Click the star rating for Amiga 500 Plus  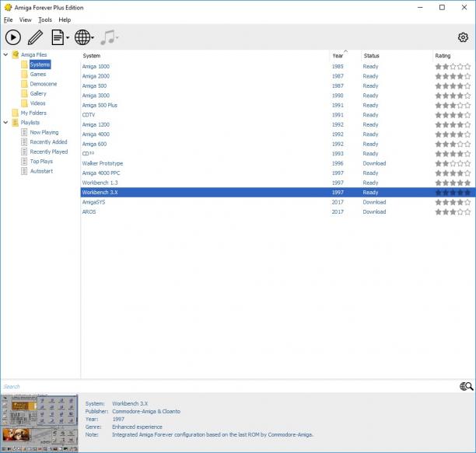(453, 105)
